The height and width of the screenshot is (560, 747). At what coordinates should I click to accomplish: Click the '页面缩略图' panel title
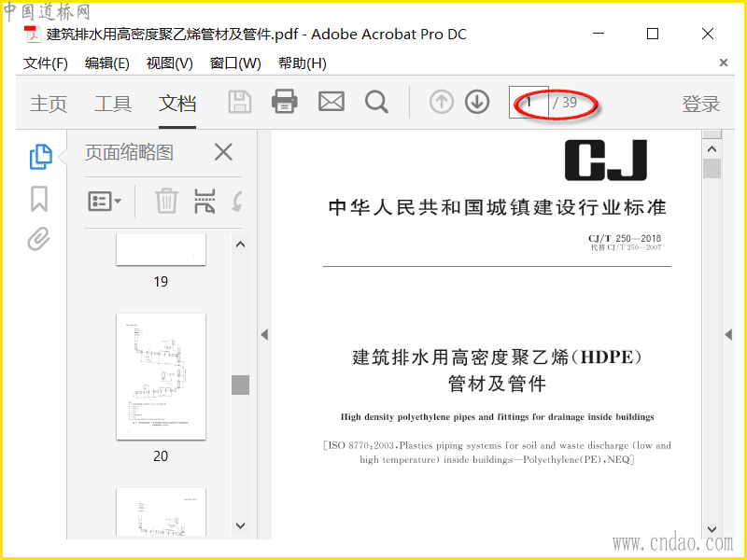[129, 152]
